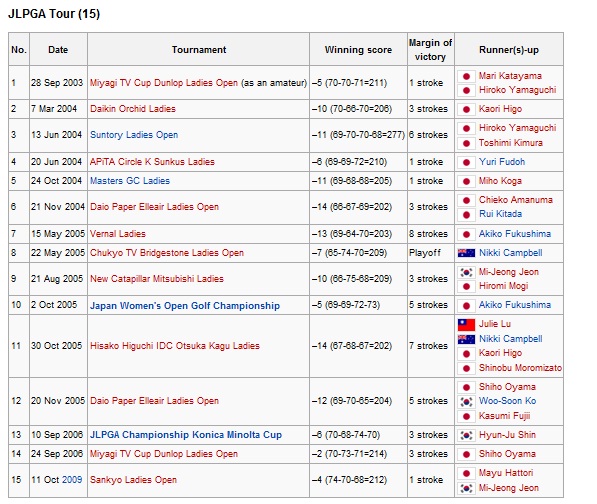
Task: Open the Masters GC Ladies tournament link
Action: tap(130, 181)
